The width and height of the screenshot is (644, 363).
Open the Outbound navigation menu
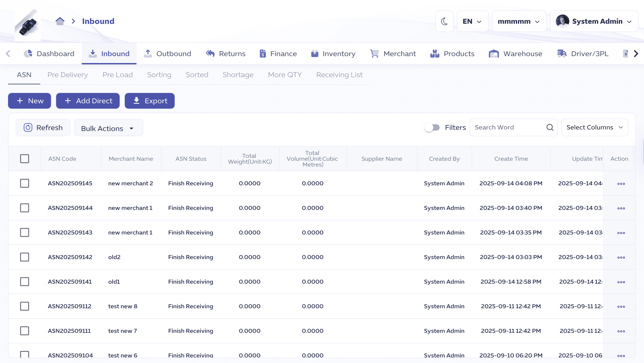click(x=167, y=54)
